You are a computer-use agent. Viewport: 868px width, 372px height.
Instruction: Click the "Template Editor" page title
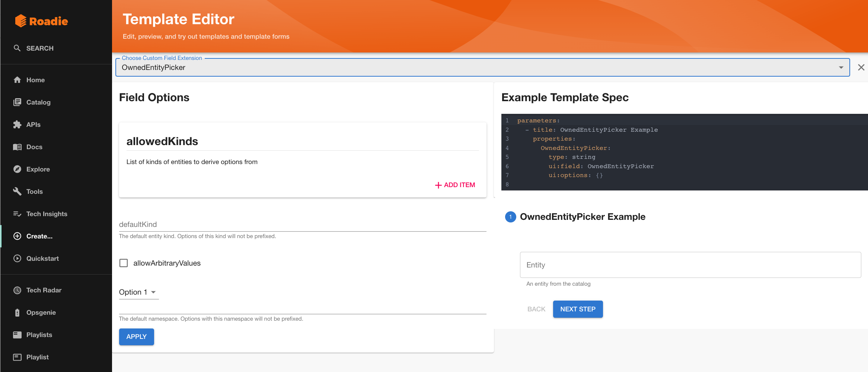point(179,19)
